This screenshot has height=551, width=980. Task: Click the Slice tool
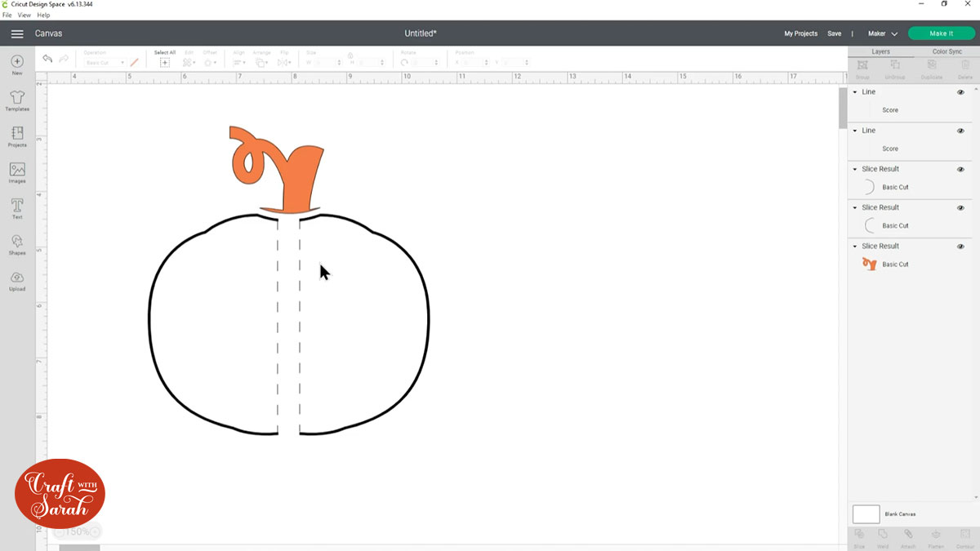click(x=859, y=537)
